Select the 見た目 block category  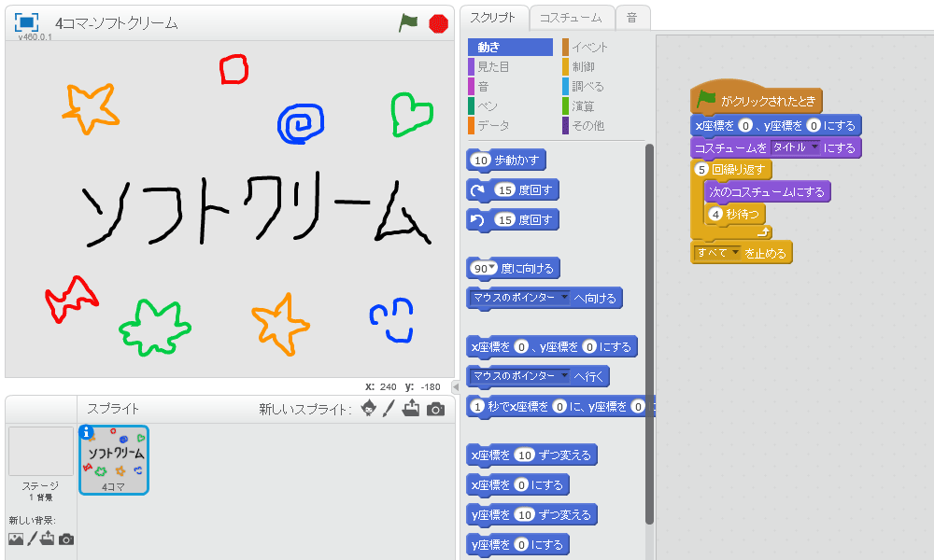click(x=493, y=66)
